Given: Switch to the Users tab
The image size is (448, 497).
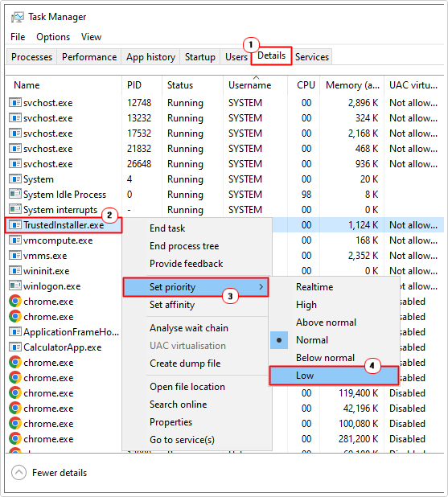Looking at the screenshot, I should tap(236, 57).
